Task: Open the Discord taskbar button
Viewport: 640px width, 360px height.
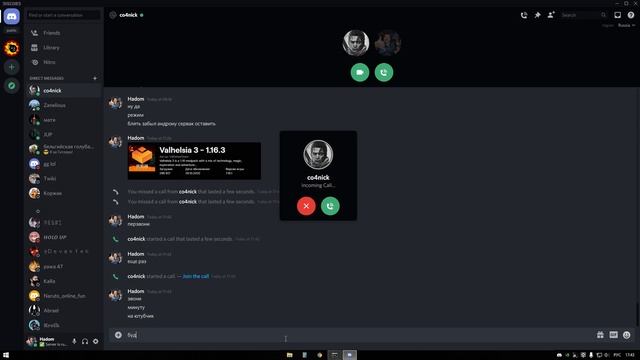Action: coord(349,355)
